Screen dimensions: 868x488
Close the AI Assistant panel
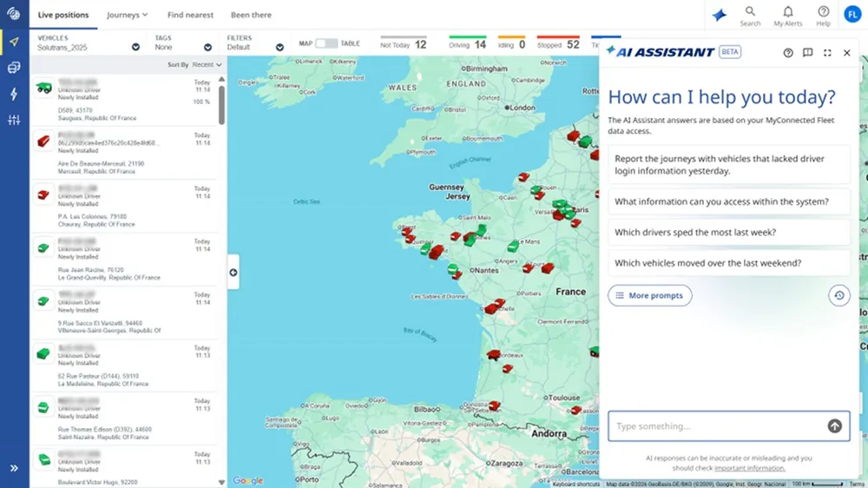(847, 53)
